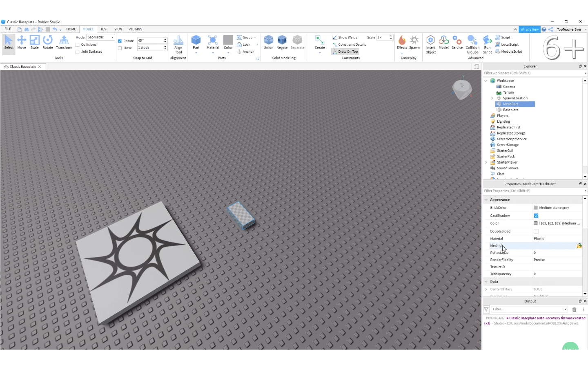
Task: Activate the Scale tool
Action: click(35, 43)
